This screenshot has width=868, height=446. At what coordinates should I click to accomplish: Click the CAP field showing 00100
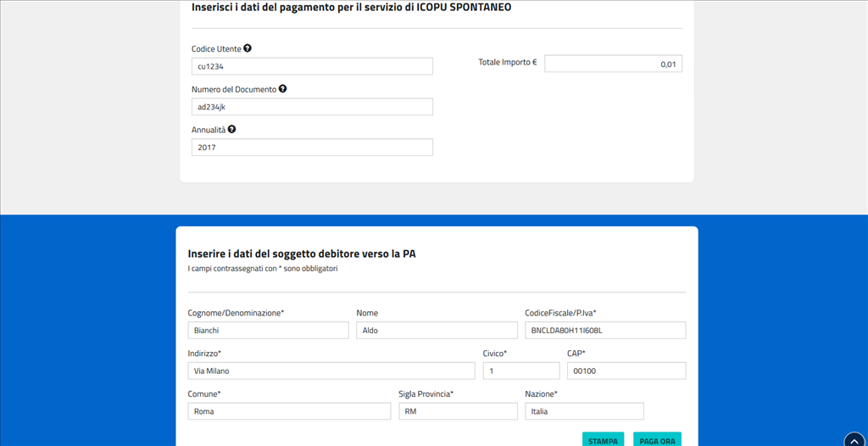[x=626, y=371]
